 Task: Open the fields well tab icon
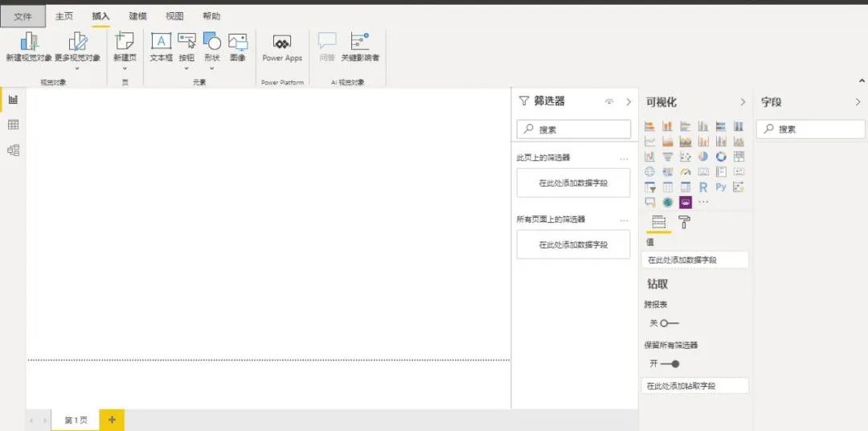pyautogui.click(x=659, y=222)
